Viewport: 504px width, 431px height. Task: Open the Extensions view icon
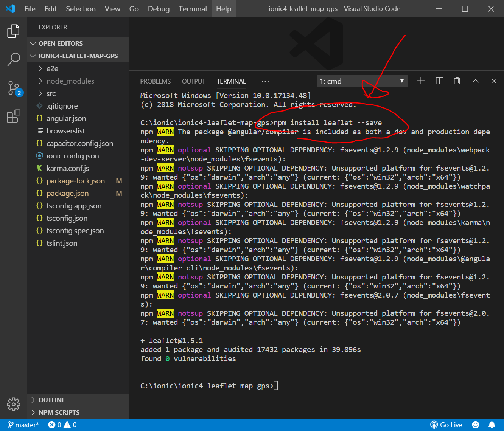[x=14, y=116]
